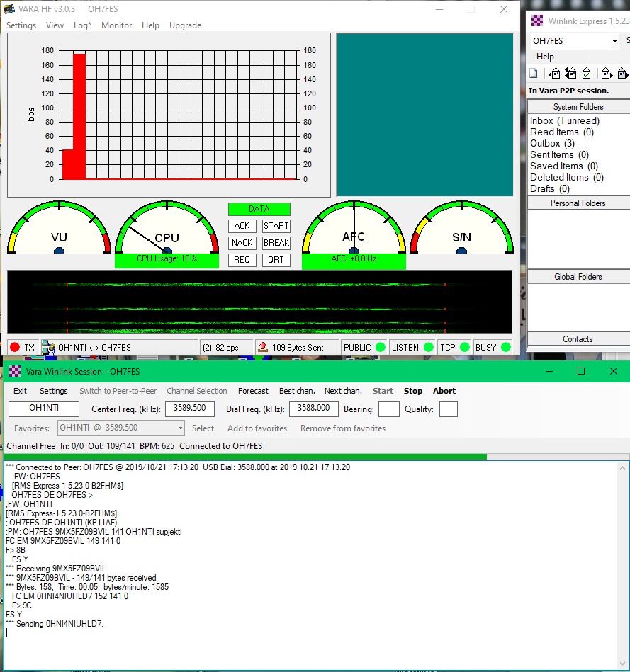Click Best chan. in the session menu
The height and width of the screenshot is (672, 630).
297,391
